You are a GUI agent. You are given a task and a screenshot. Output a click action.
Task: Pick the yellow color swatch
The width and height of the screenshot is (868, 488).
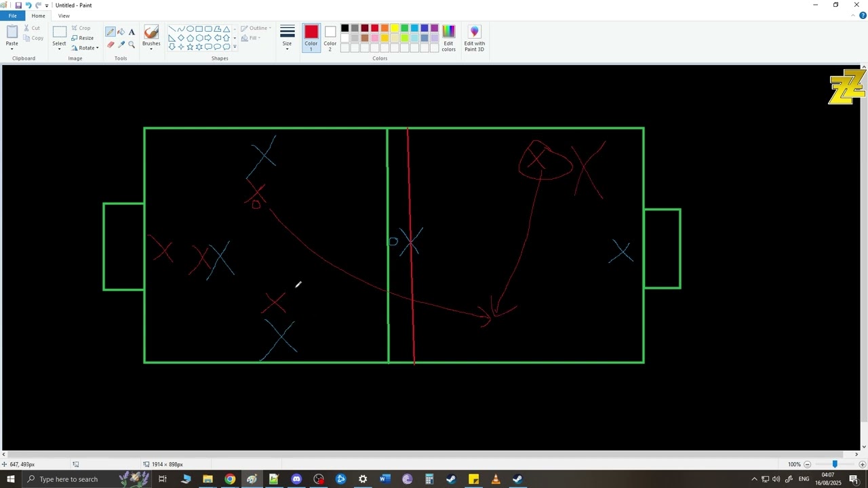point(395,28)
